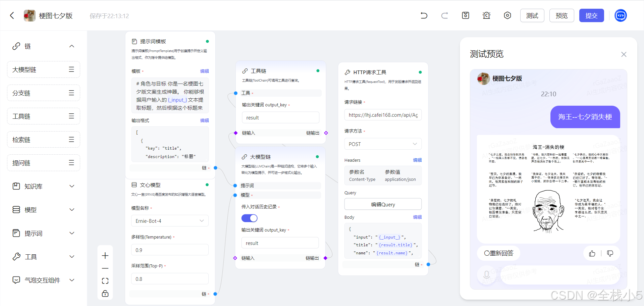Click the save disk icon in toolbar
644x306 pixels.
pyautogui.click(x=466, y=15)
